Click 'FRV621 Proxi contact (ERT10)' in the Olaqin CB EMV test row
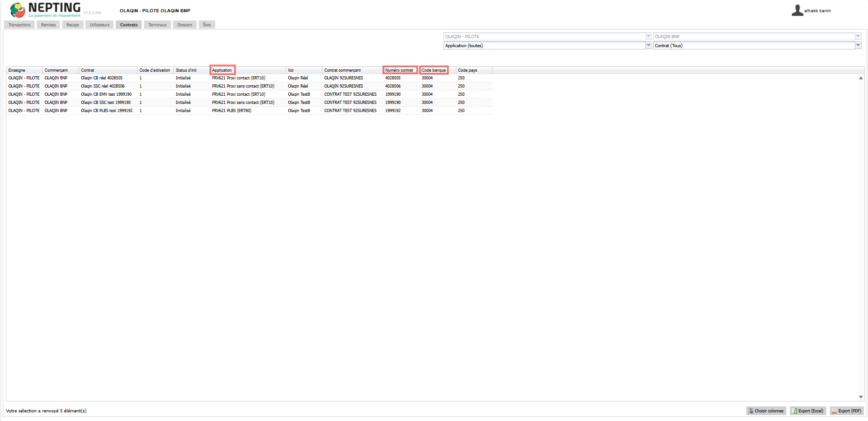 point(239,94)
